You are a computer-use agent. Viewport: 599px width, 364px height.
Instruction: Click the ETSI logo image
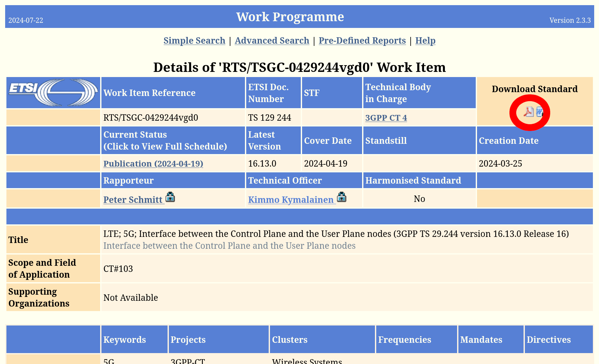(53, 92)
